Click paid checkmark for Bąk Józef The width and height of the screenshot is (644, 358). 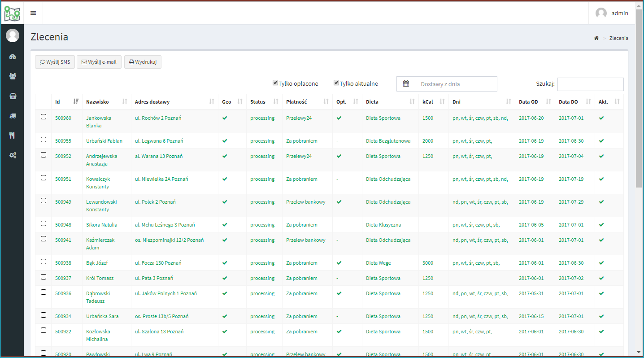[339, 263]
